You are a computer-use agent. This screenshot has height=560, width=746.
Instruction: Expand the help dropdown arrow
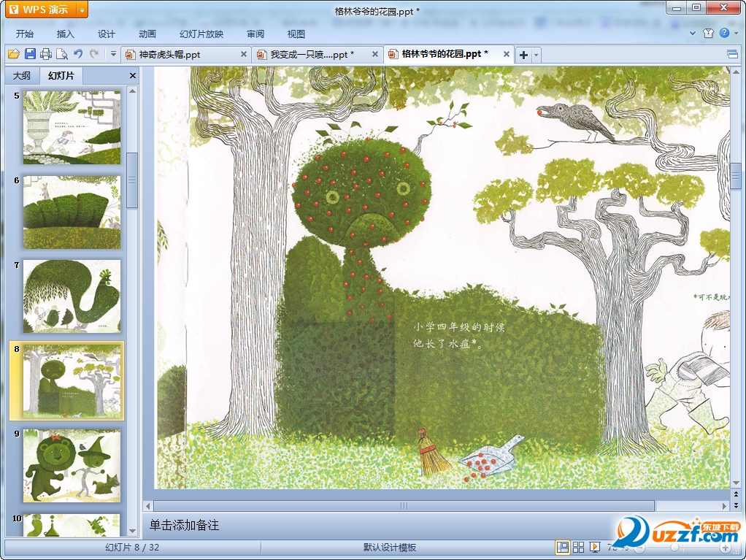pyautogui.click(x=736, y=34)
